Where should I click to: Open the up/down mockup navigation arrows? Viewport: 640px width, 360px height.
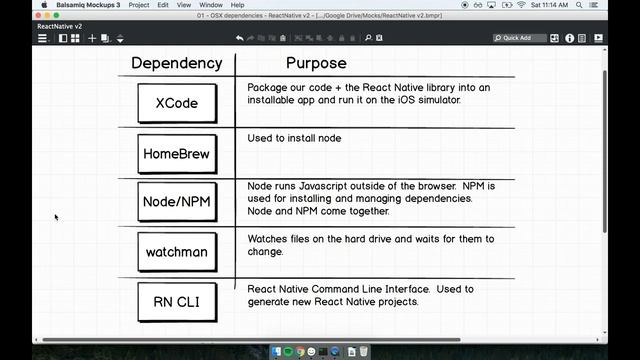(120, 38)
